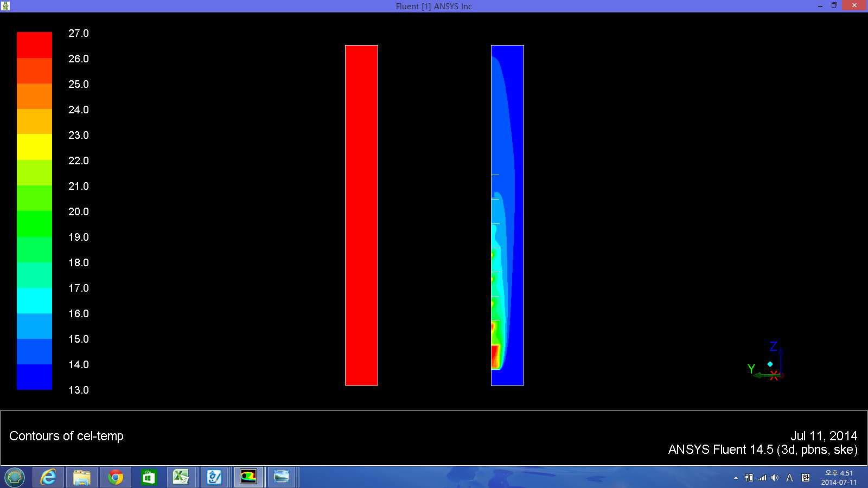The height and width of the screenshot is (488, 868).
Task: Click the legend value 26.0
Action: coord(78,59)
